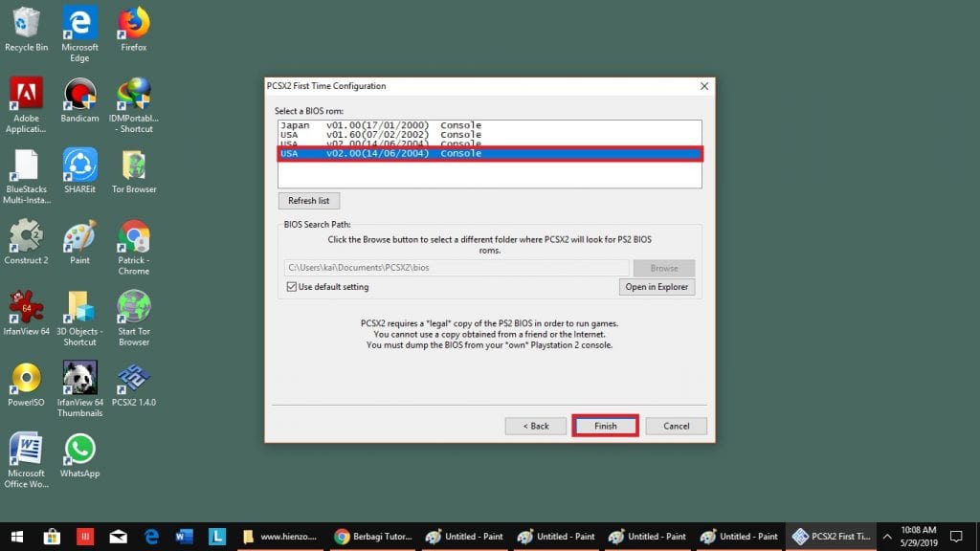The width and height of the screenshot is (980, 551).
Task: Switch to www.hienzo folder taskbar window
Action: click(280, 536)
